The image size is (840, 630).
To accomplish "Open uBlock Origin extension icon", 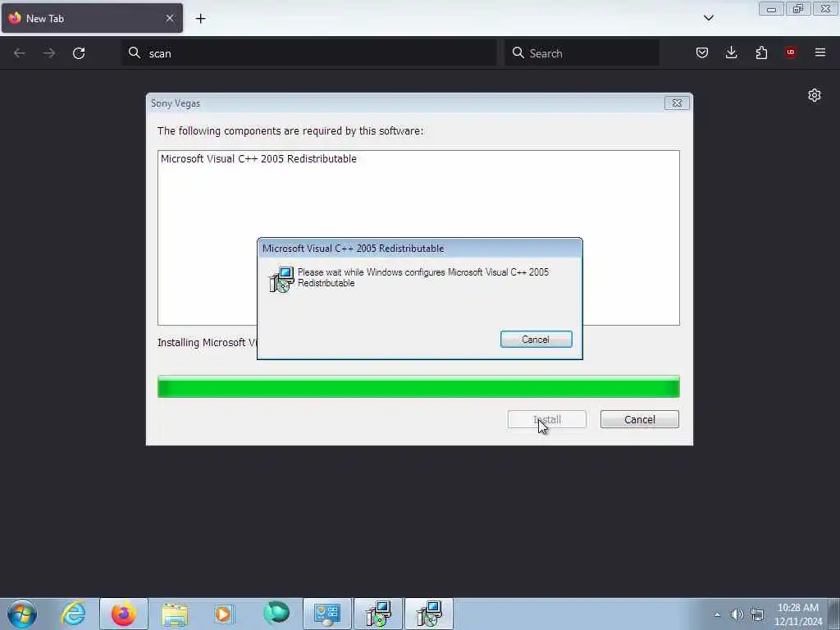I will 790,52.
